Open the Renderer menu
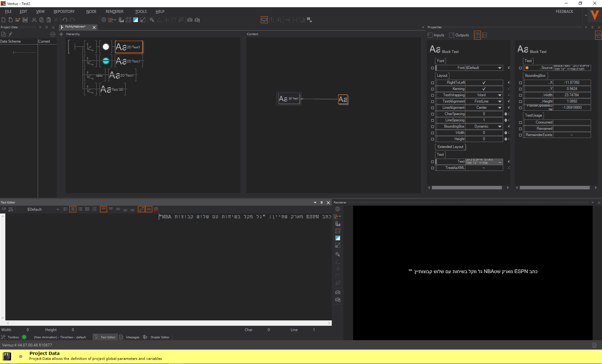Image resolution: width=602 pixels, height=364 pixels. [114, 12]
